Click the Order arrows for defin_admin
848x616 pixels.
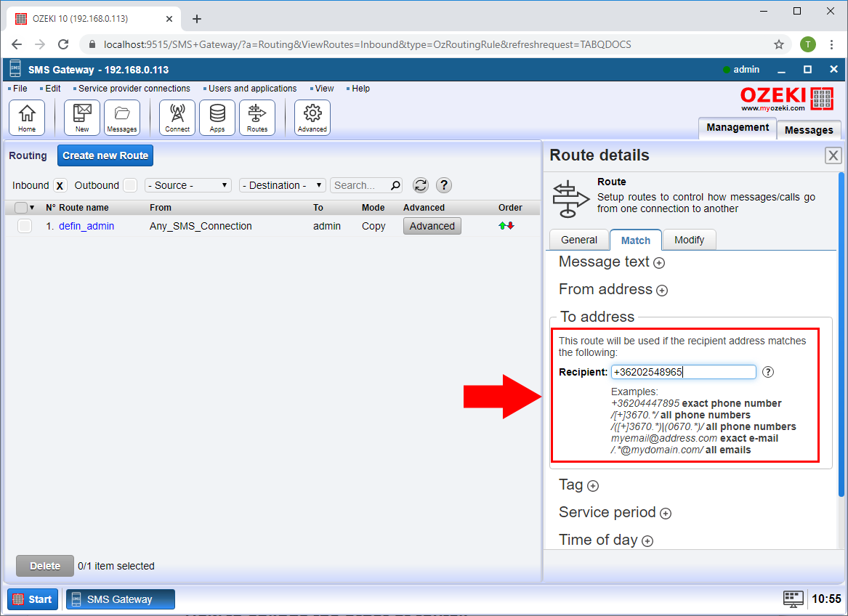click(x=506, y=226)
